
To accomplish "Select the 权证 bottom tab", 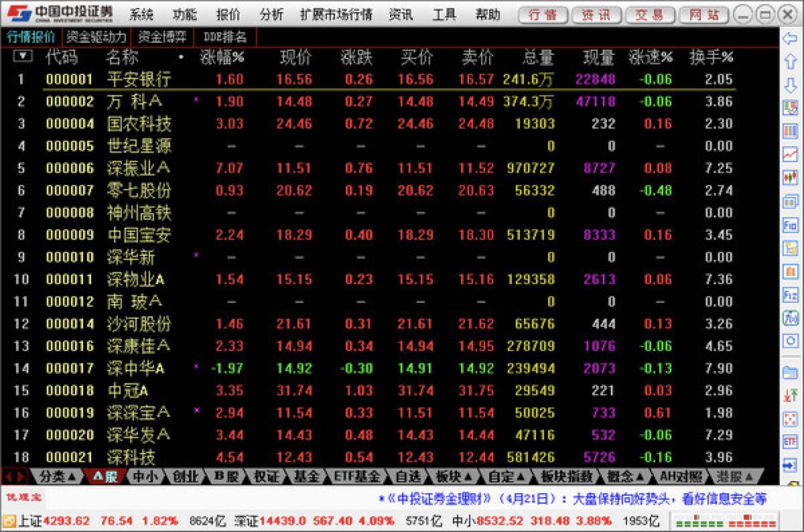I will coord(267,476).
